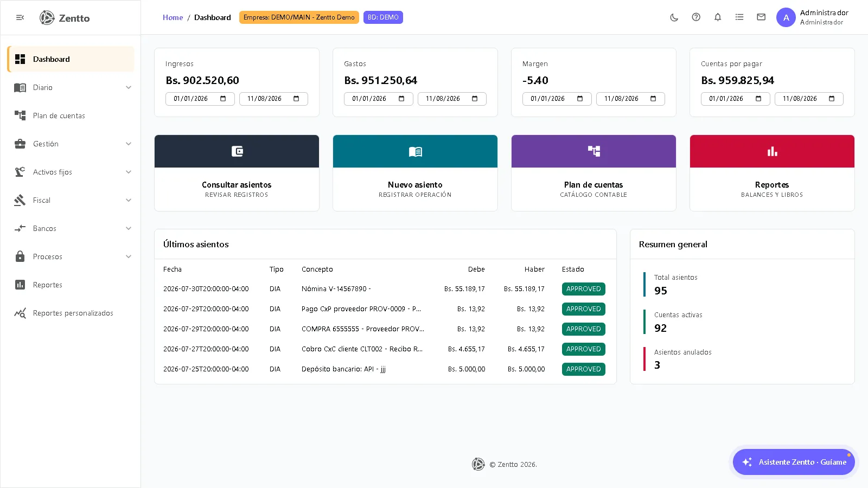Screen dimensions: 868x488
Task: Expand the Bancos menu chevron
Action: pos(129,228)
